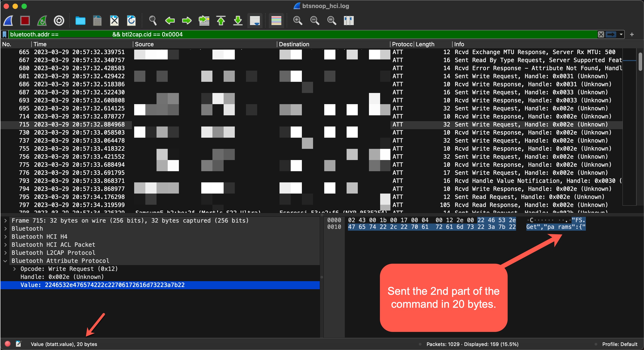Select packet 776 with length 17
The image size is (644, 350).
311,173
